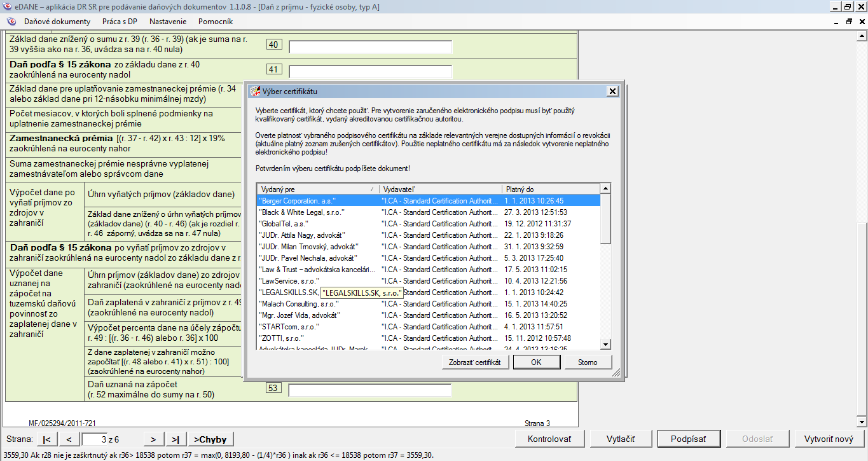Image resolution: width=868 pixels, height=461 pixels.
Task: Select the "STARTcom, s.r.o." certificate
Action: tap(429, 327)
